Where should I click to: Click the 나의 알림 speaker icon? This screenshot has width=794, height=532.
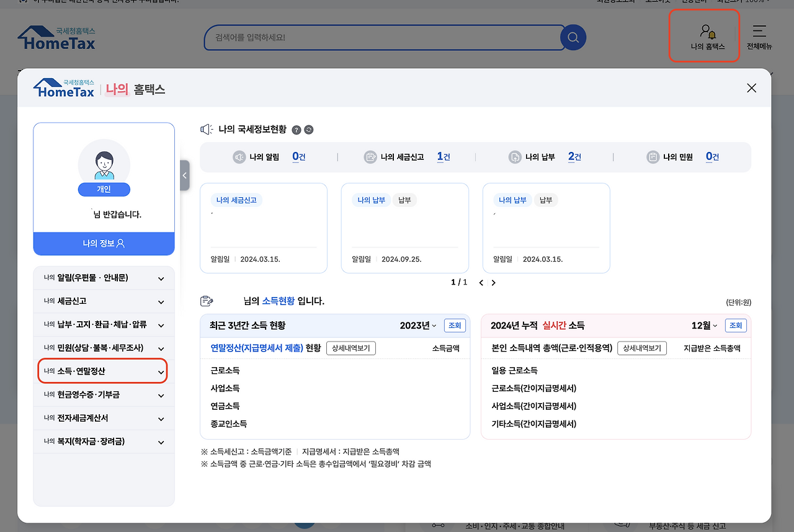tap(239, 157)
